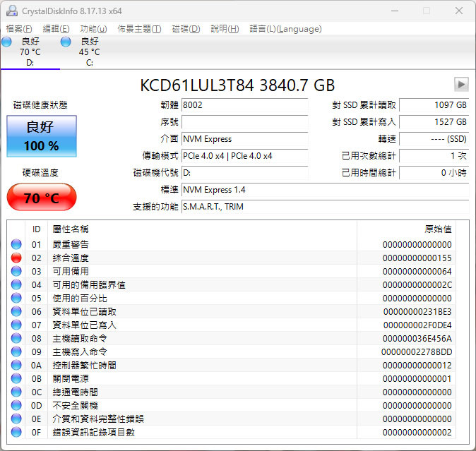Viewport: 476px width, 451px height.
Task: Click the blue orb for attribute 0E 介質和資料完整性錯誤
Action: tap(16, 419)
